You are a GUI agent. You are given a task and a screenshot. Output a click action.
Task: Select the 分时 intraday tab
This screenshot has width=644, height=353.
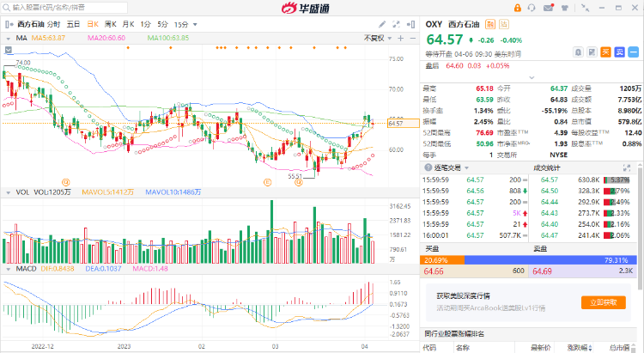pyautogui.click(x=54, y=25)
